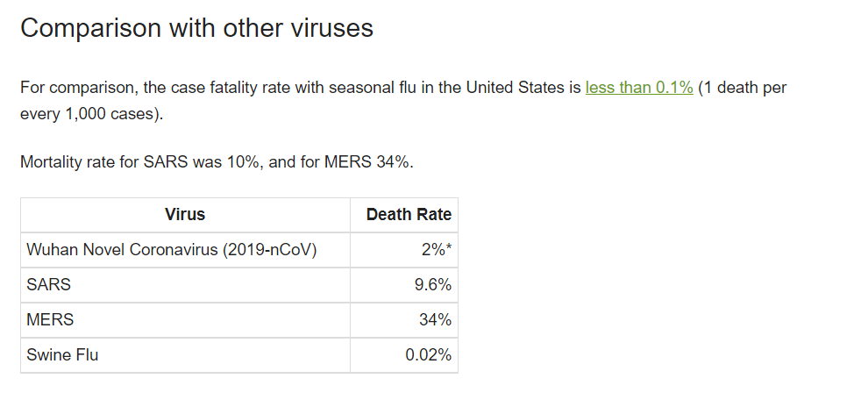
Task: Open the 'less than 0.1%' link
Action: tap(639, 88)
